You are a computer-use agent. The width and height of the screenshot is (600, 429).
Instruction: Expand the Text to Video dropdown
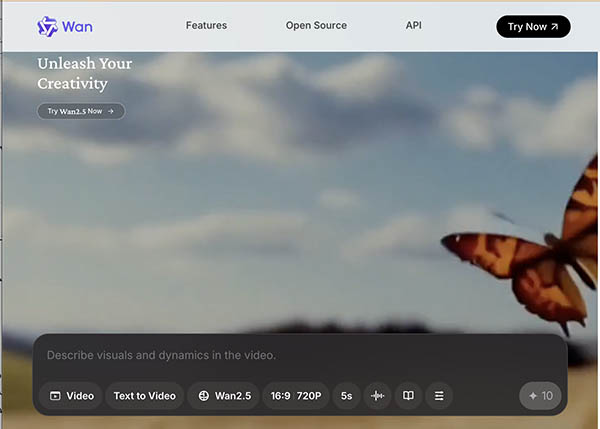click(144, 396)
